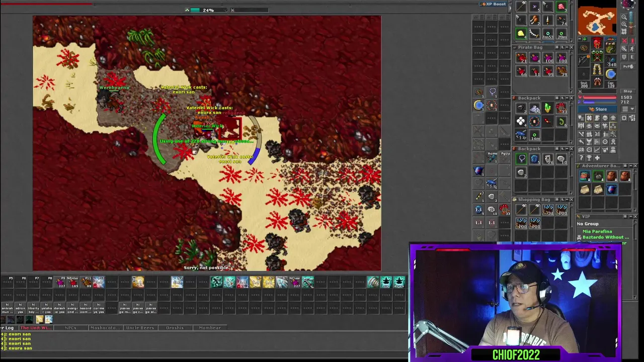Toggle the red stand figure combat button

[632, 41]
